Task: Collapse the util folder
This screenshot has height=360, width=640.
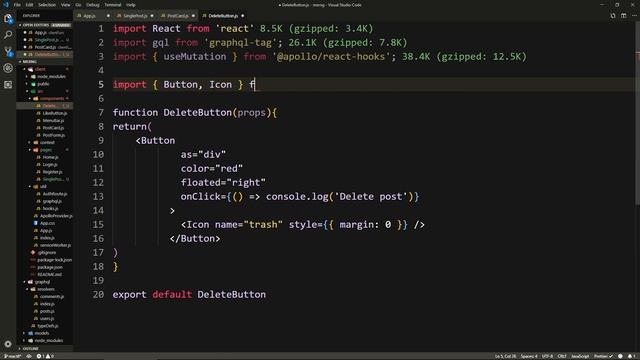Action: (x=43, y=187)
